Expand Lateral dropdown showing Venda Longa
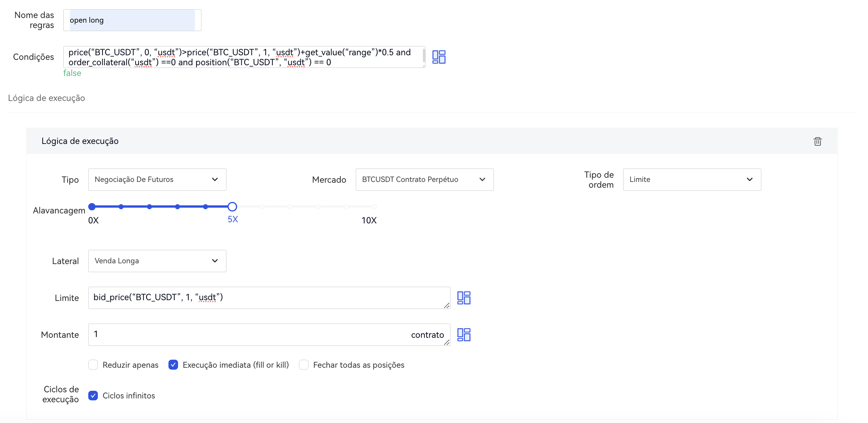Screen dimensions: 868x423 click(157, 261)
